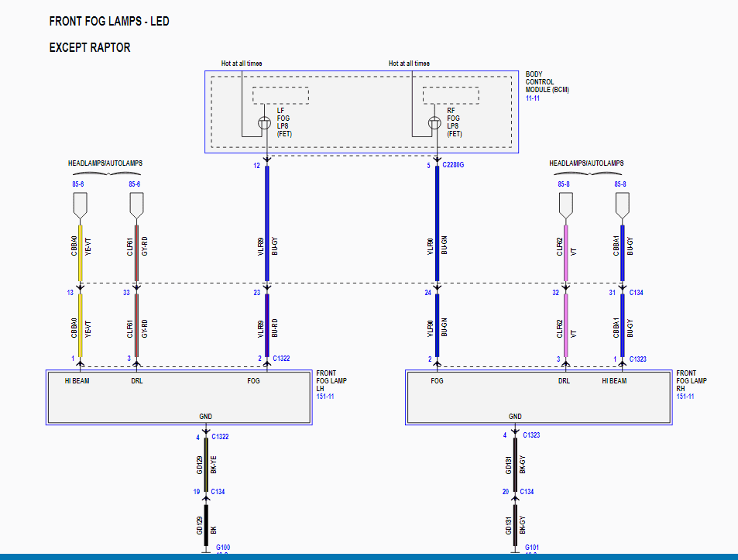Click the RF fog lamps FET symbol
This screenshot has height=560, width=738.
[x=435, y=123]
